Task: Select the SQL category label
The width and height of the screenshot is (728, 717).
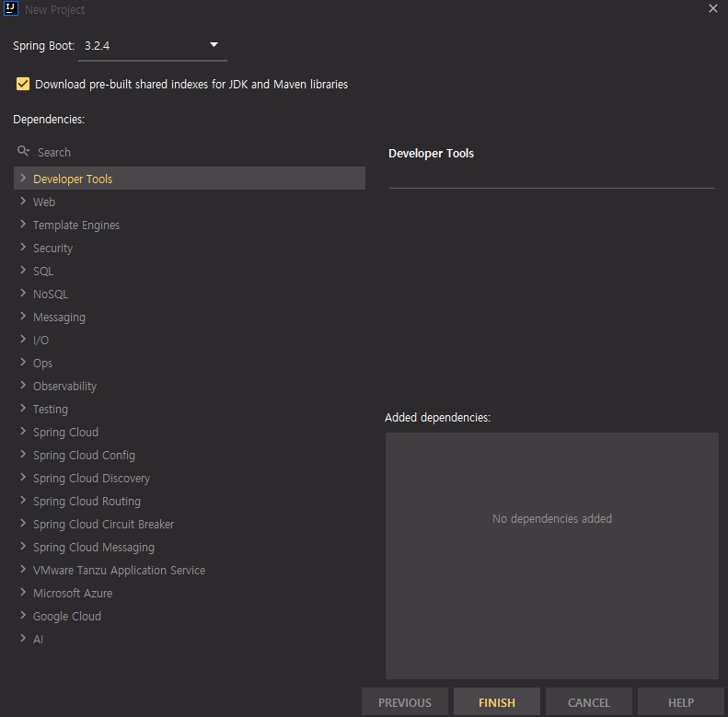Action: pos(43,272)
